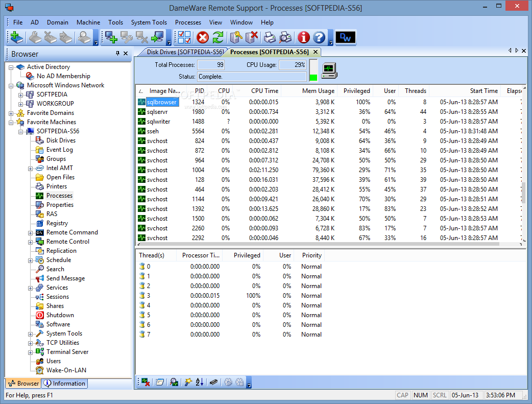Sort by Mem Usage column header
This screenshot has height=404, width=532.
click(310, 90)
